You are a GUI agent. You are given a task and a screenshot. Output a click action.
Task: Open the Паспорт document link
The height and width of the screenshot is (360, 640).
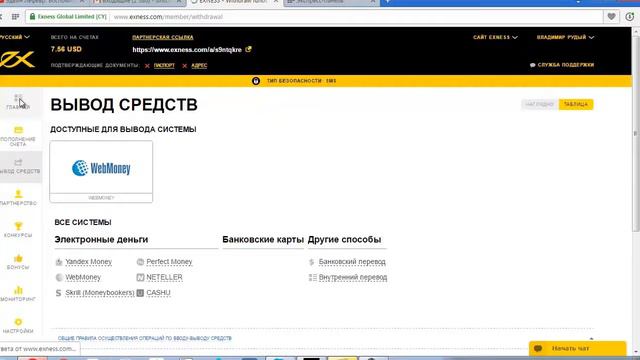click(164, 65)
